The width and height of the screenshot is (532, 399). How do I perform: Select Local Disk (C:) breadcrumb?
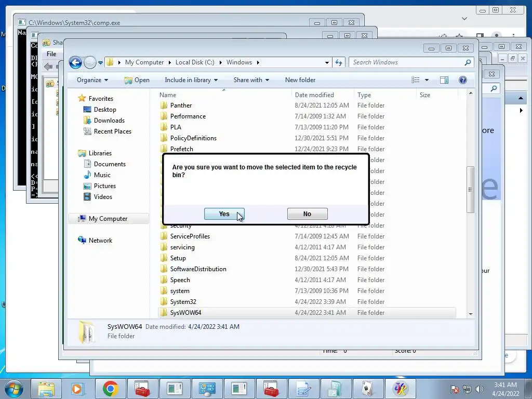coord(195,62)
